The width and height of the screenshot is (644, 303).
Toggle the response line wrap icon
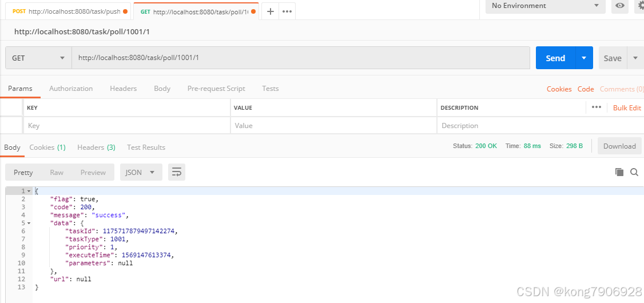pyautogui.click(x=177, y=172)
